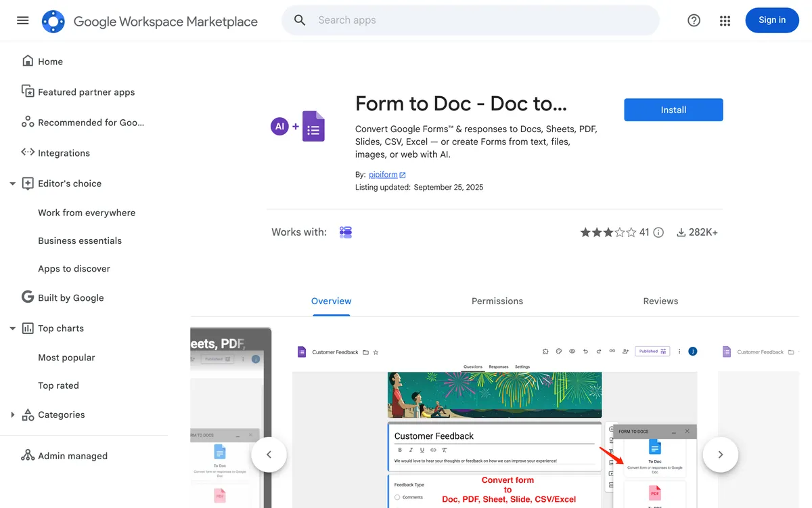Click the rating info icon
The width and height of the screenshot is (812, 508).
point(658,232)
